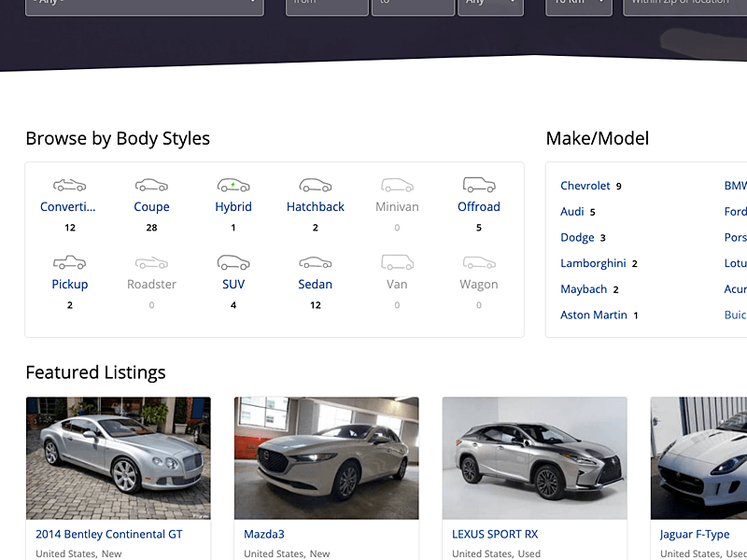This screenshot has height=560, width=747.
Task: Choose the Hatchback car icon
Action: click(316, 185)
